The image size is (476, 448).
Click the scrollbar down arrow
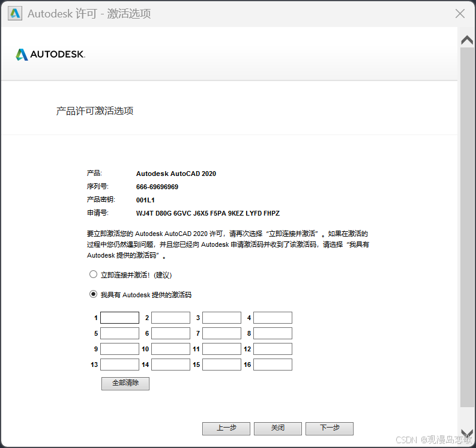pos(467,433)
